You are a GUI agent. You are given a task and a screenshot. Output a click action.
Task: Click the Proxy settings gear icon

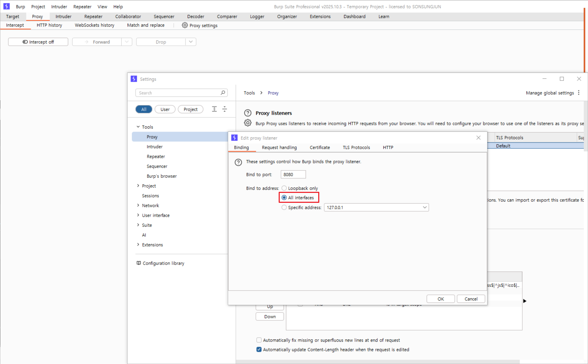[x=185, y=25]
